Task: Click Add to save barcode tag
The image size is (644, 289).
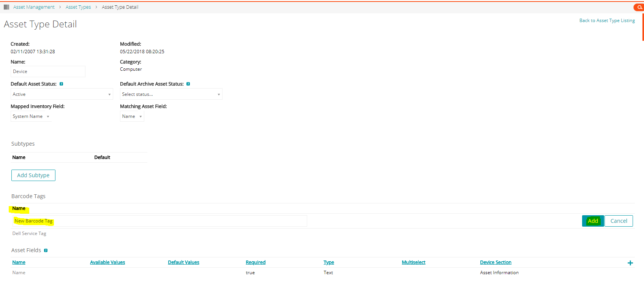Action: click(593, 221)
